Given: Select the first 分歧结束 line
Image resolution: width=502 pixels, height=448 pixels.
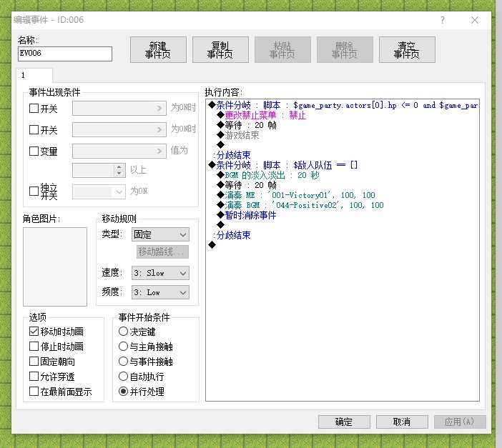Looking at the screenshot, I should pos(232,155).
